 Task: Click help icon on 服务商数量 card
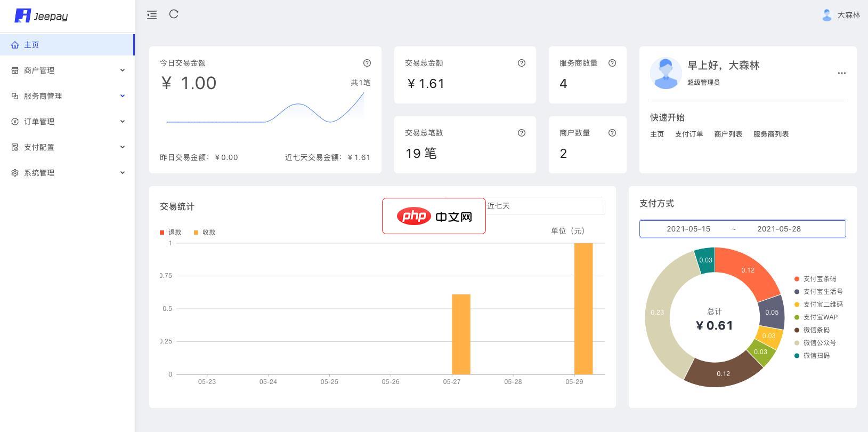[x=612, y=63]
